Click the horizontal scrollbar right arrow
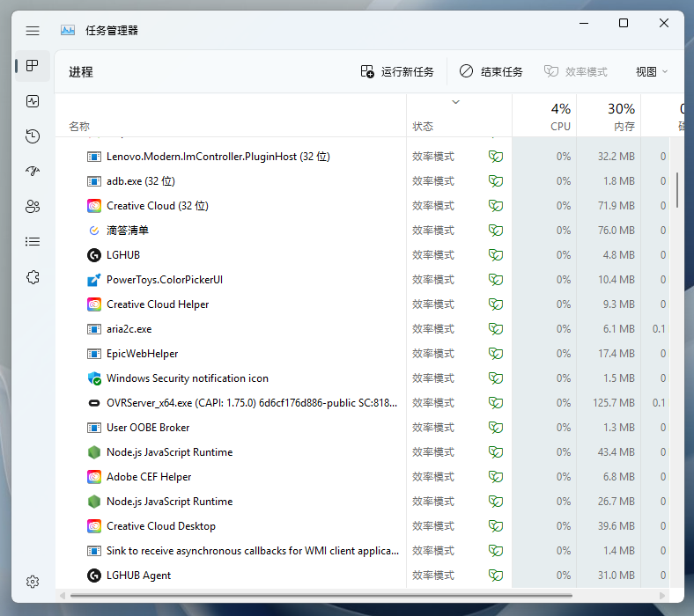The height and width of the screenshot is (616, 694). (x=662, y=596)
